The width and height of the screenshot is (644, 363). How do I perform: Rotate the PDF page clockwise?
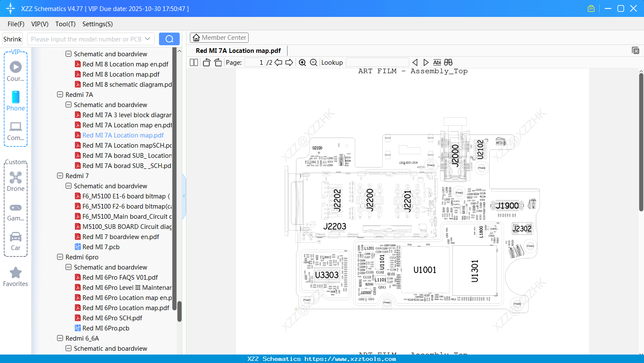(x=217, y=62)
